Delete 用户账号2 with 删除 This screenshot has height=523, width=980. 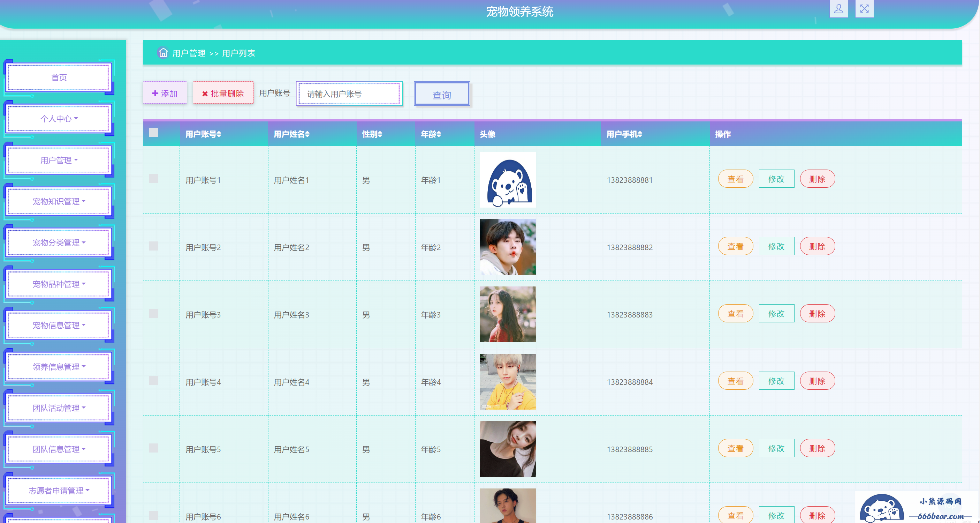pyautogui.click(x=817, y=246)
